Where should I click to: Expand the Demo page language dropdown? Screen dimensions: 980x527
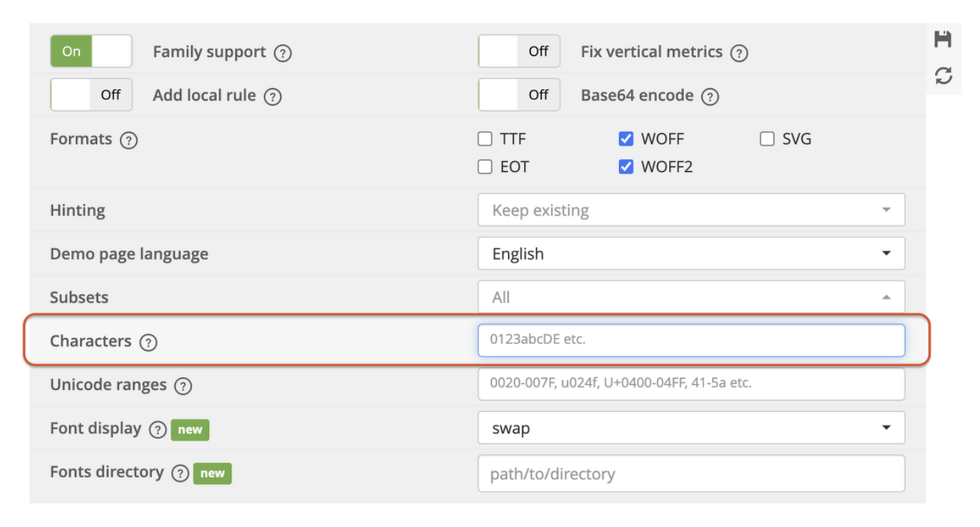[x=691, y=254]
